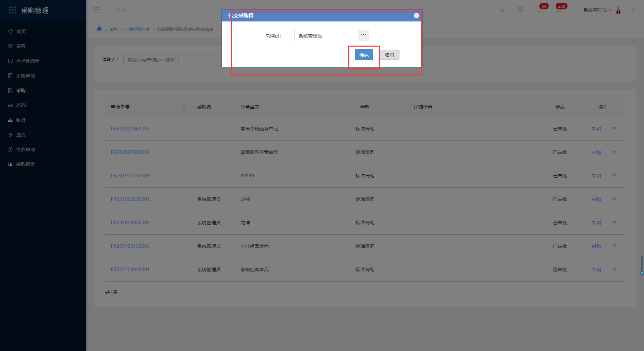Click 采购 action for PR202007060002
This screenshot has width=644, height=351.
pyautogui.click(x=596, y=153)
